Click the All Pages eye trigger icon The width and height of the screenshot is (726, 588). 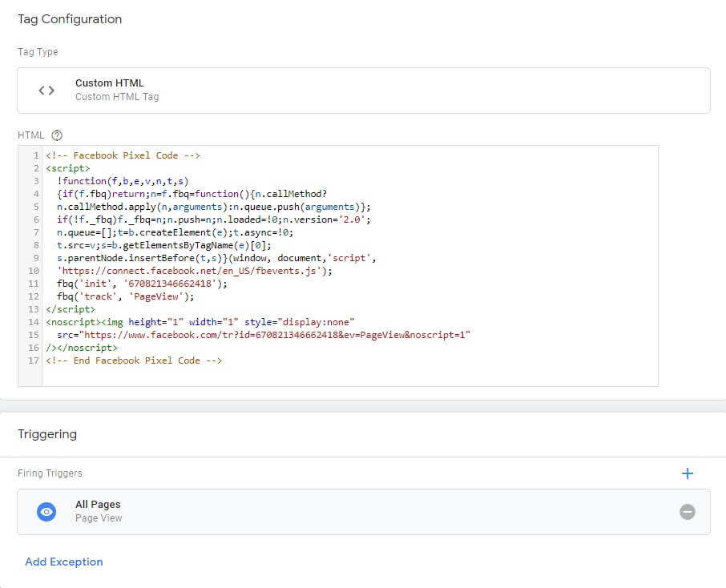coord(46,512)
